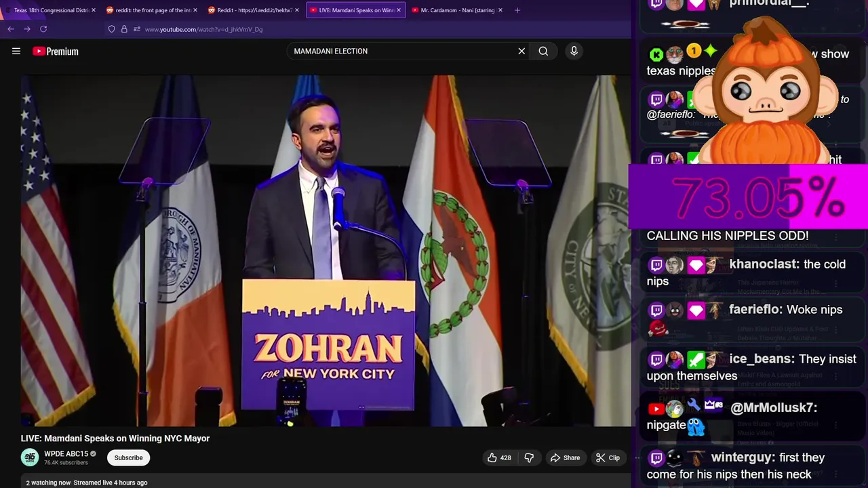868x488 pixels.
Task: Create a Clip of the video
Action: (608, 457)
